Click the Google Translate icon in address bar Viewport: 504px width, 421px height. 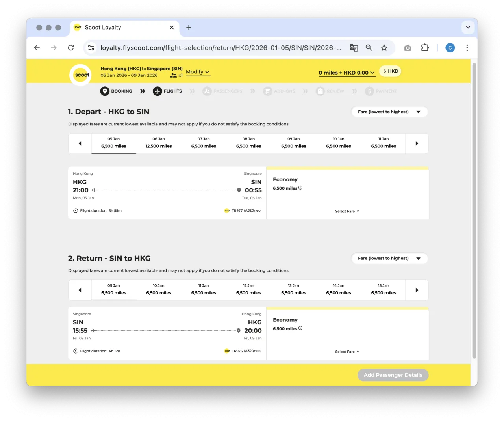(x=354, y=48)
